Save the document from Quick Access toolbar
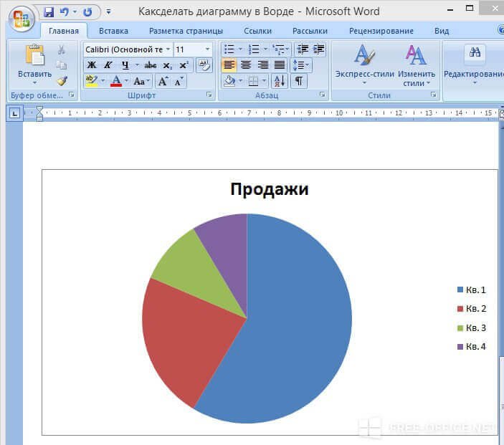The image size is (504, 445). click(x=49, y=12)
